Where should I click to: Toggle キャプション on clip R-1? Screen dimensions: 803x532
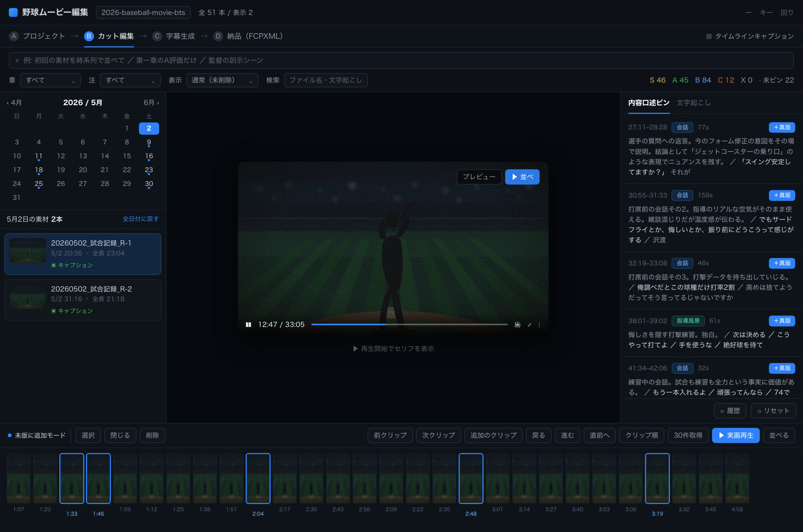pos(72,265)
